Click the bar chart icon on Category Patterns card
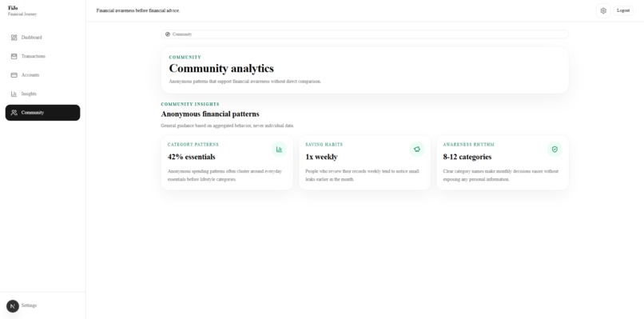644x319 pixels. tap(280, 150)
